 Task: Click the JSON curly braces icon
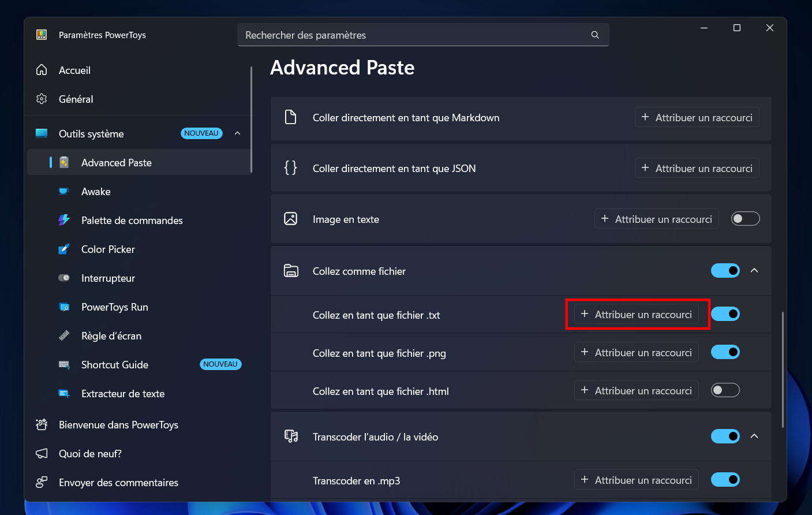tap(291, 168)
